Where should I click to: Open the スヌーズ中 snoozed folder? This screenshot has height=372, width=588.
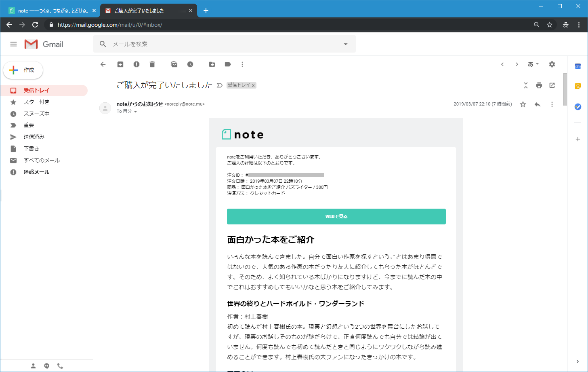point(44,114)
